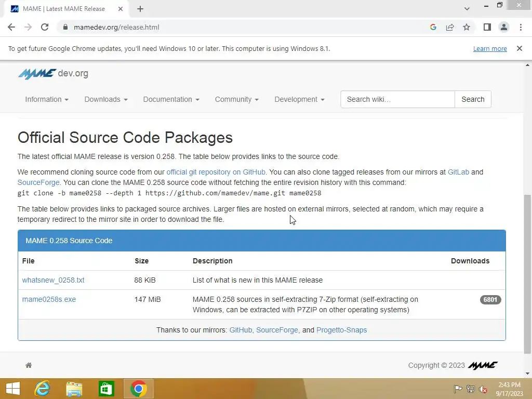This screenshot has height=399, width=532.
Task: Focus the Search wiki input field
Action: pos(397,99)
